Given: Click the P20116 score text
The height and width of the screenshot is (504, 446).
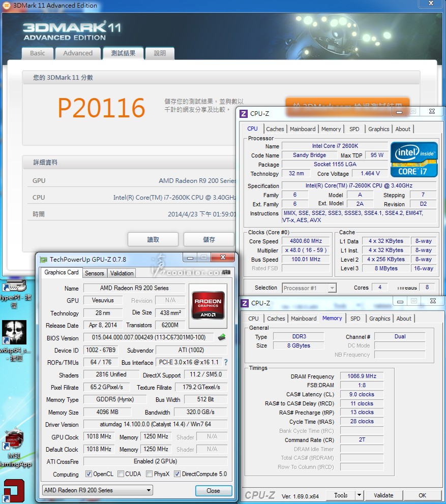Looking at the screenshot, I should (101, 108).
